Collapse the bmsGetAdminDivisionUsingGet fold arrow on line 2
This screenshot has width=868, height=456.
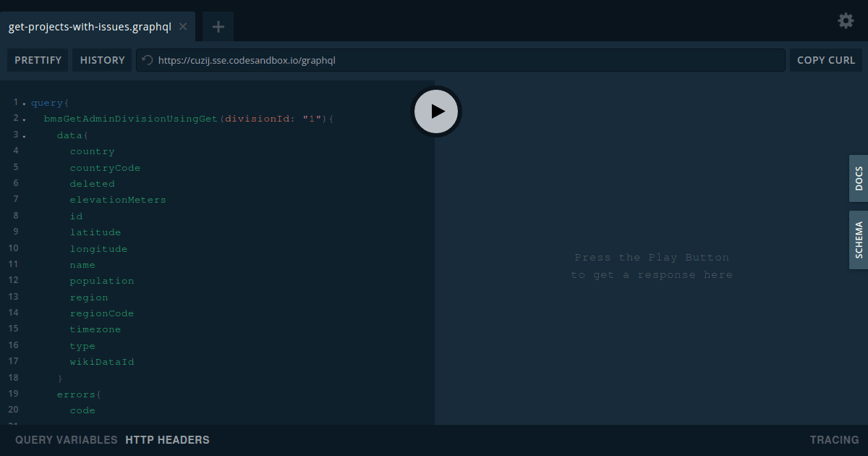pos(24,119)
